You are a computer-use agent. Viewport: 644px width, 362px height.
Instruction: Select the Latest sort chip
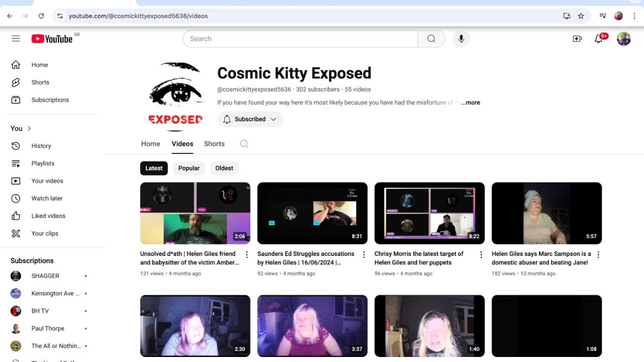[x=154, y=168]
